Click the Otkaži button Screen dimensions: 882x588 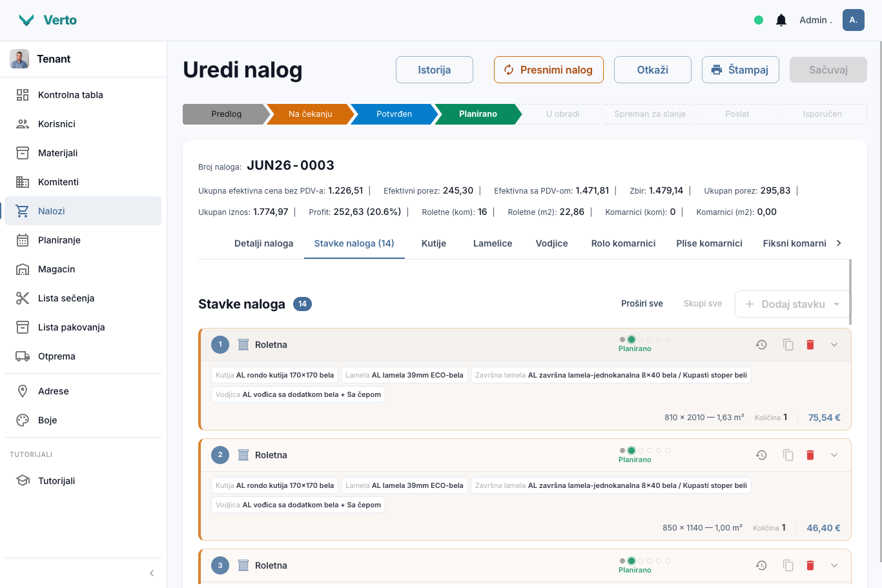pos(653,70)
